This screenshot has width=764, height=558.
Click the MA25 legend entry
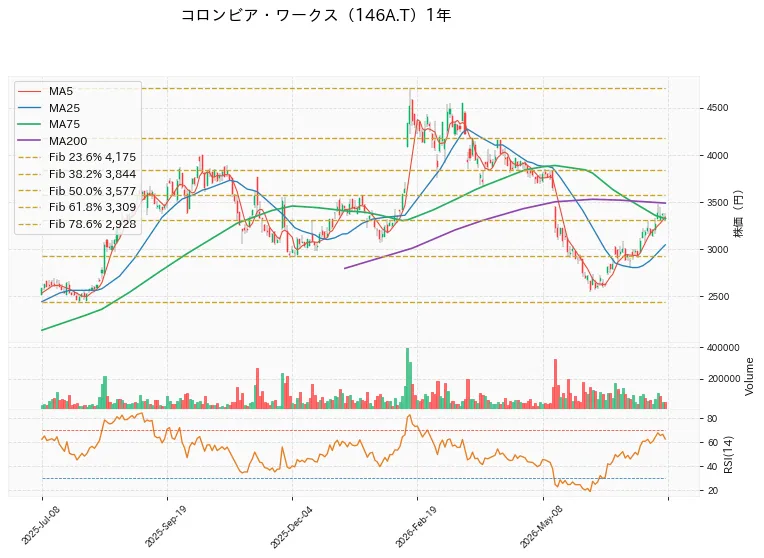[48, 108]
